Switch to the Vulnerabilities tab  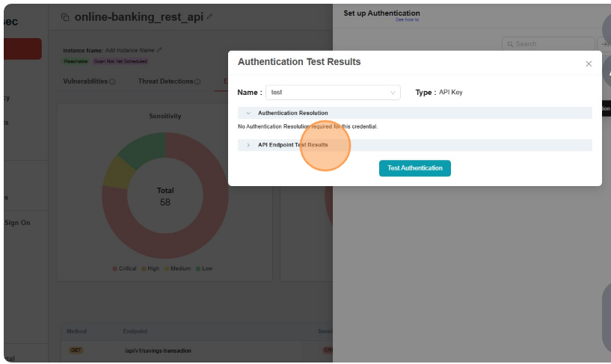click(85, 81)
